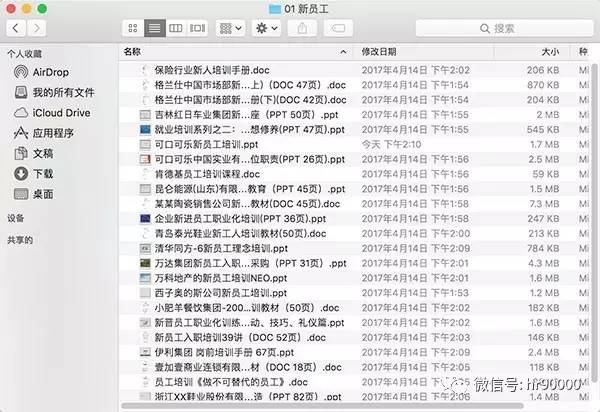This screenshot has width=600, height=412.
Task: Go forward with the right arrow button
Action: point(36,28)
